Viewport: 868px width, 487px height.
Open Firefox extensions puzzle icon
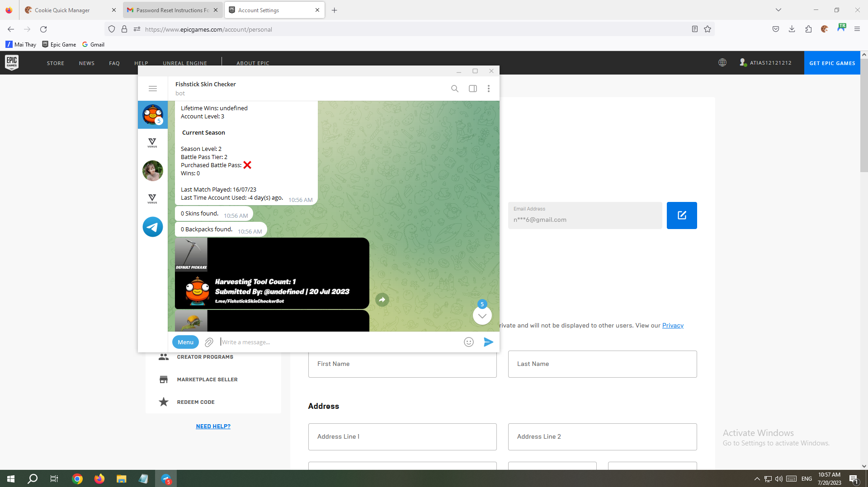pyautogui.click(x=808, y=29)
